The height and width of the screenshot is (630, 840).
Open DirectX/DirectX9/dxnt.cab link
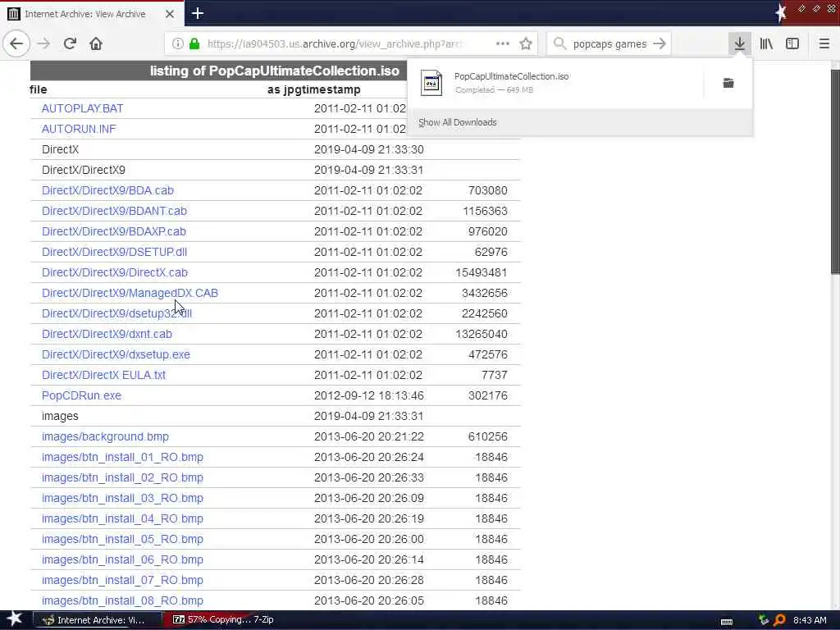coord(107,334)
